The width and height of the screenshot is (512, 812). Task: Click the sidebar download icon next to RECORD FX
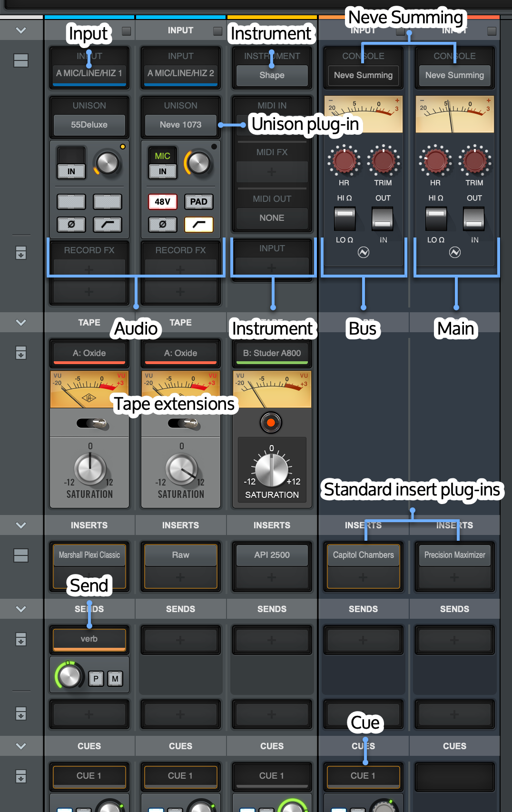(21, 253)
